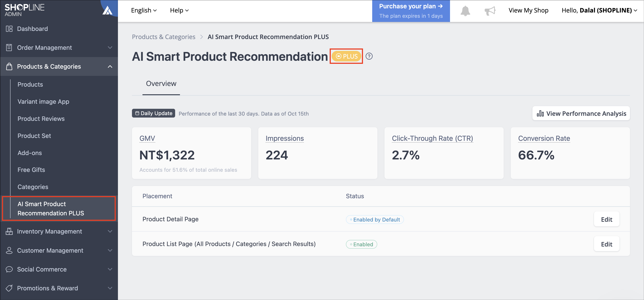Image resolution: width=644 pixels, height=300 pixels.
Task: Click the "Performance of the last 30 days" note
Action: [244, 114]
